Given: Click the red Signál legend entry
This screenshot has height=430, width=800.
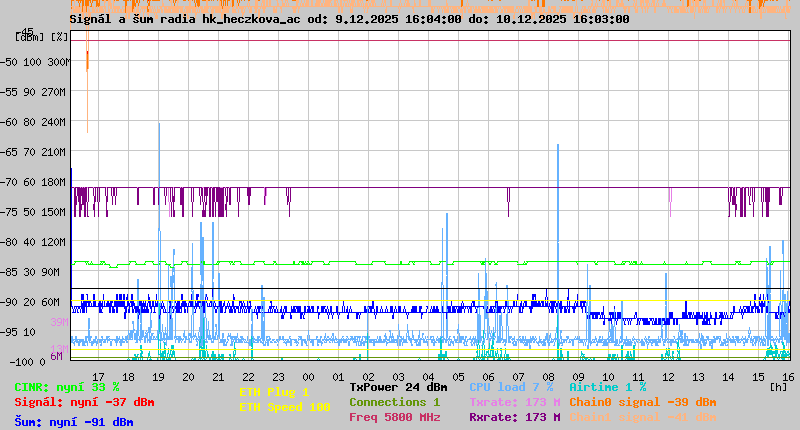Looking at the screenshot, I should 84,403.
